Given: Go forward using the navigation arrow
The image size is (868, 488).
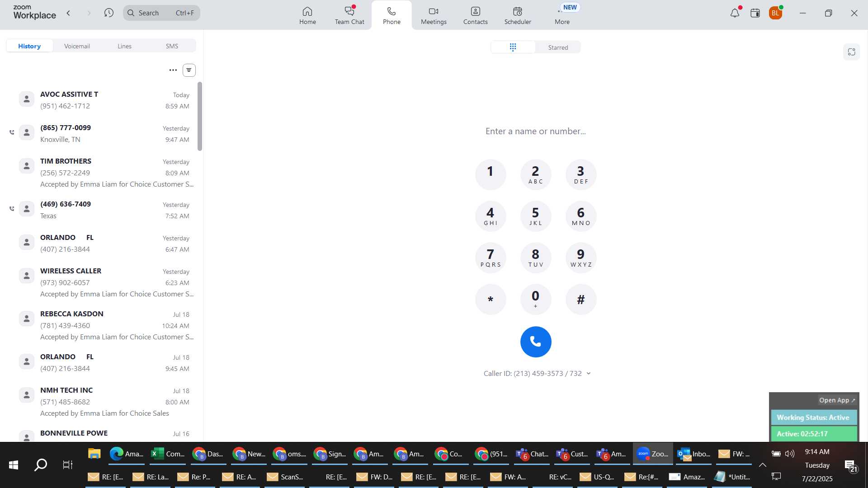Looking at the screenshot, I should click(89, 13).
